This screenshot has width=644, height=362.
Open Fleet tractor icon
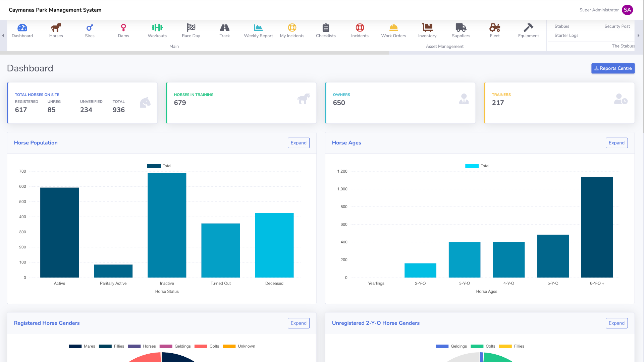[x=495, y=27]
